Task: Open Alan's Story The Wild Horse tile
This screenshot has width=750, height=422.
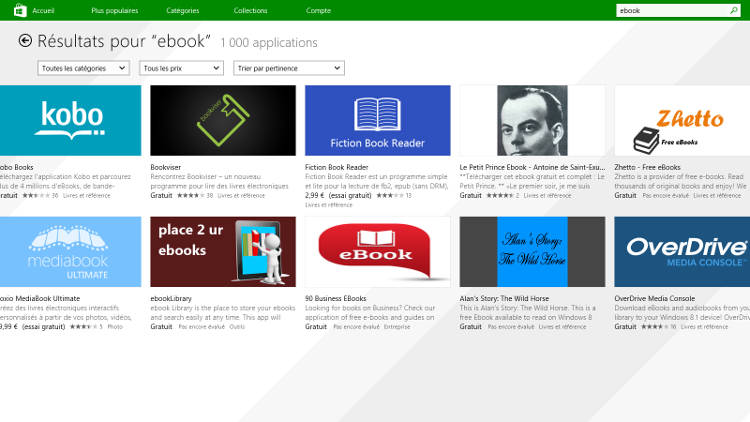Action: tap(532, 252)
